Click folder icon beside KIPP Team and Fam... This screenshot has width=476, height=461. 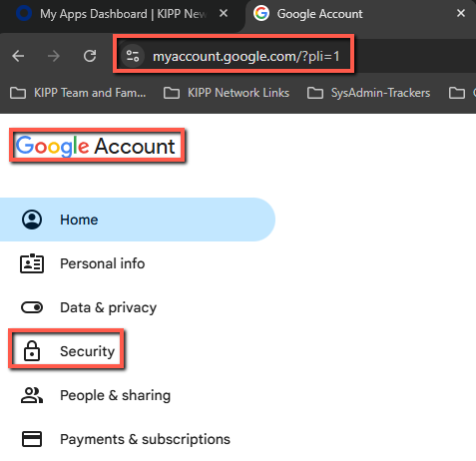pos(18,93)
